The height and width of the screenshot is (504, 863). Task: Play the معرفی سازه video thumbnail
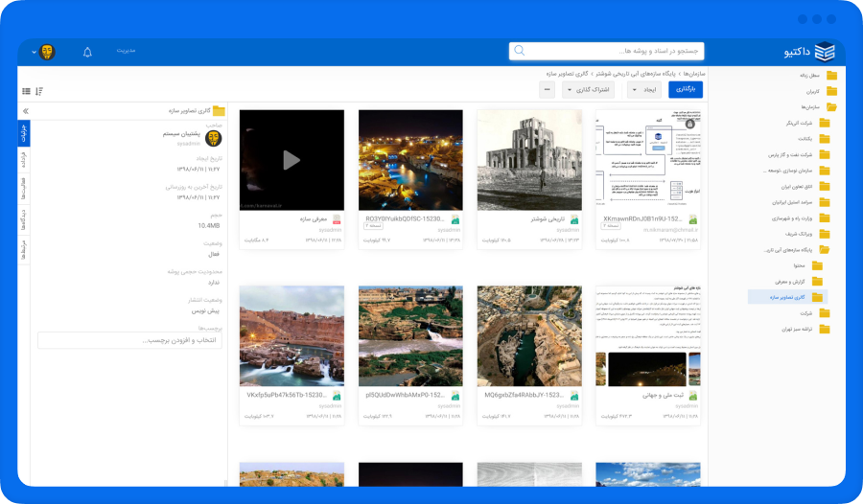(x=292, y=160)
